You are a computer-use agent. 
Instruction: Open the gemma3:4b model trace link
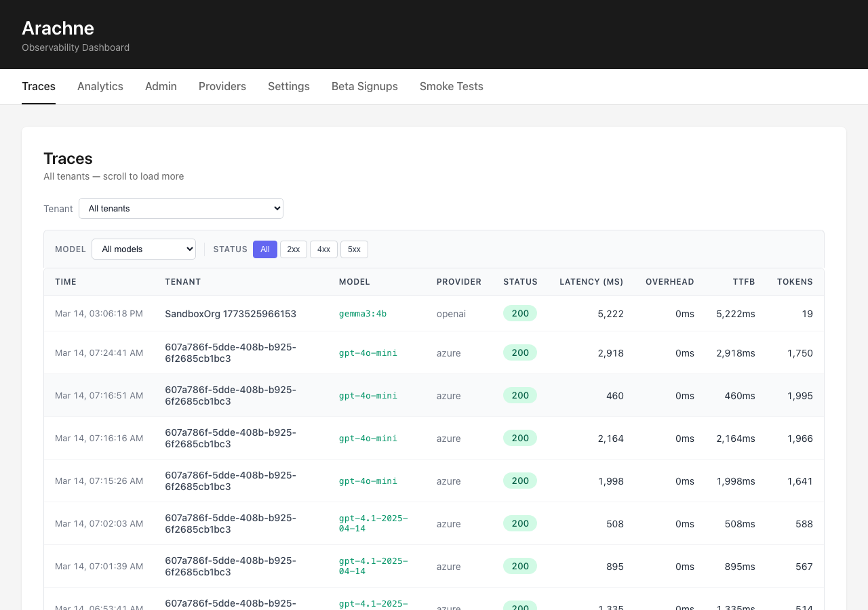tap(362, 314)
